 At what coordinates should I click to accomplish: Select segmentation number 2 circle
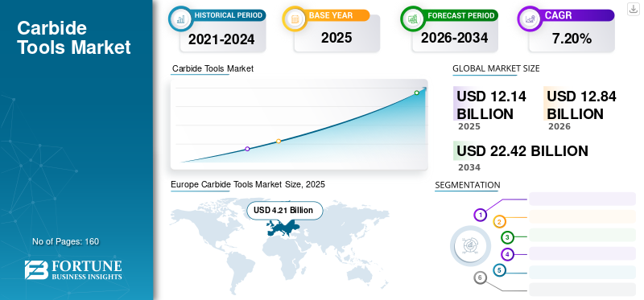[x=499, y=222]
